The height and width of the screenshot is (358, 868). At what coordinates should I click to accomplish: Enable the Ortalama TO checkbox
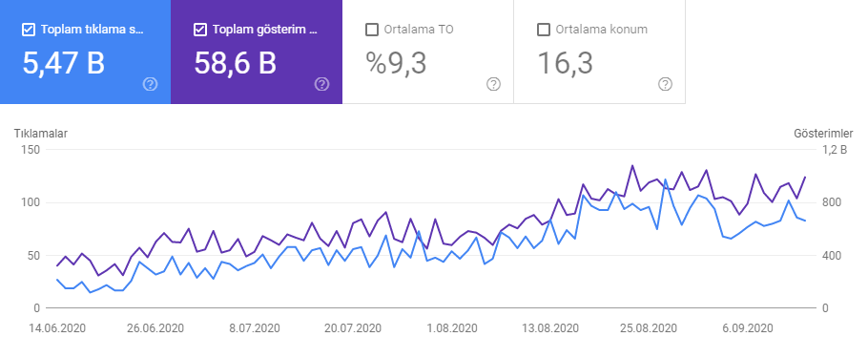pyautogui.click(x=371, y=30)
